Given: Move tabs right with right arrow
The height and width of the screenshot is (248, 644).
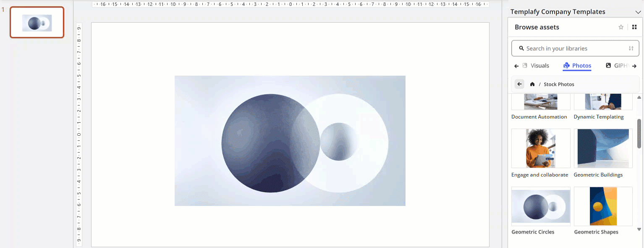Looking at the screenshot, I should 634,66.
